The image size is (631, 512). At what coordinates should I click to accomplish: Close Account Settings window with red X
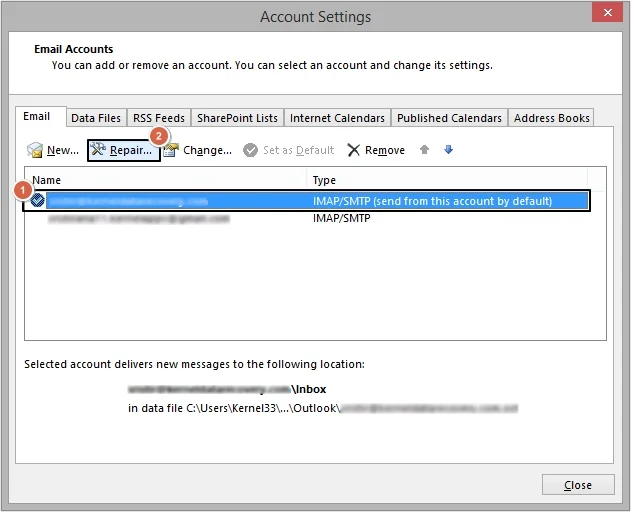pos(607,12)
